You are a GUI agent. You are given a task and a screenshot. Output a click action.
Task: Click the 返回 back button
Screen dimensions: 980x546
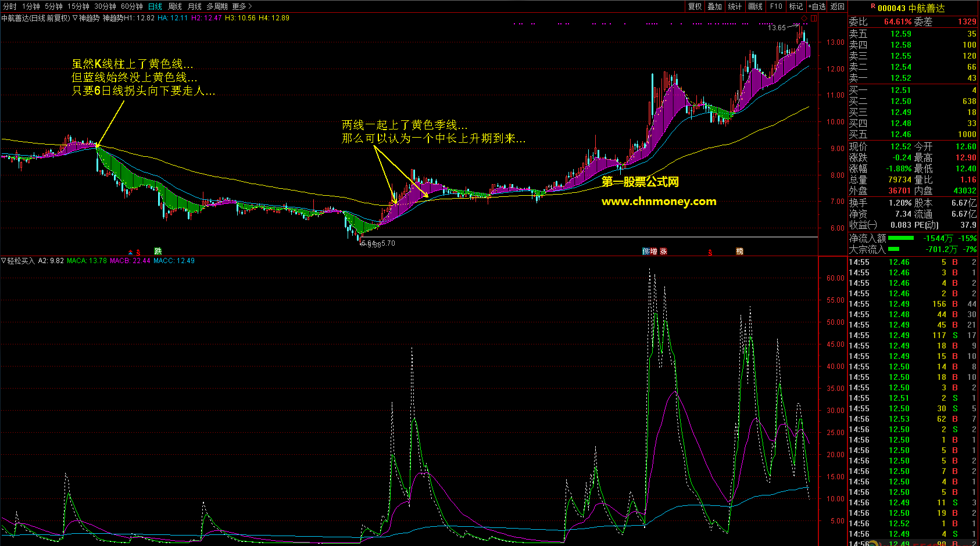tap(838, 6)
